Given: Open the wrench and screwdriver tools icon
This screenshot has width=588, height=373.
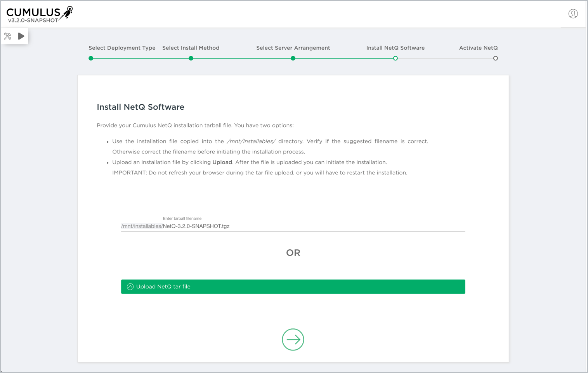Looking at the screenshot, I should pyautogui.click(x=8, y=36).
